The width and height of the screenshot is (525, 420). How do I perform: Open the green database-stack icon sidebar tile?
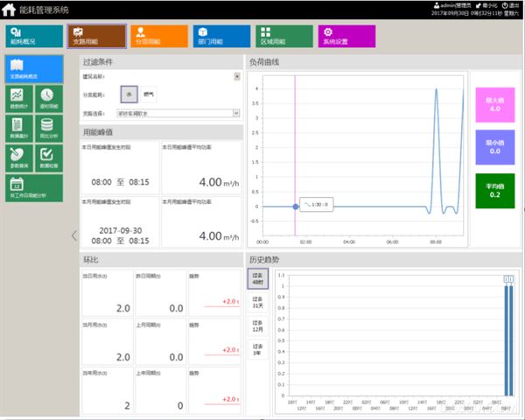49,129
